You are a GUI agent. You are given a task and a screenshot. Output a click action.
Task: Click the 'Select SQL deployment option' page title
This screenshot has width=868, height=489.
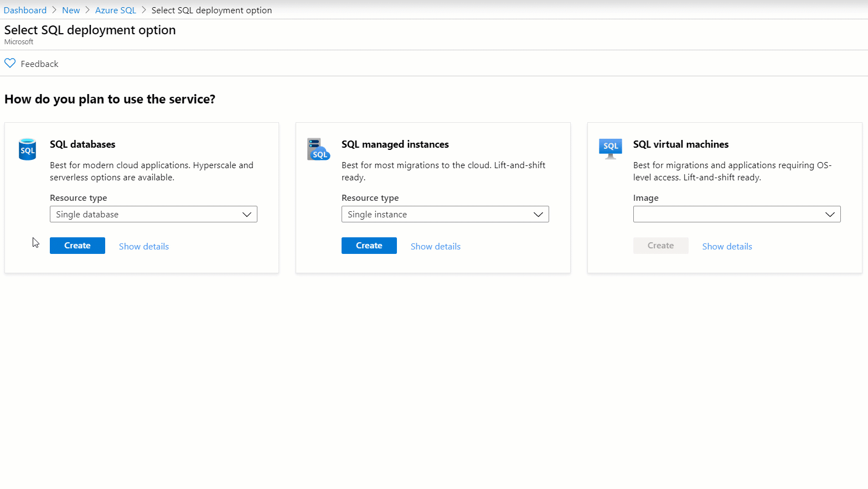[x=90, y=30]
